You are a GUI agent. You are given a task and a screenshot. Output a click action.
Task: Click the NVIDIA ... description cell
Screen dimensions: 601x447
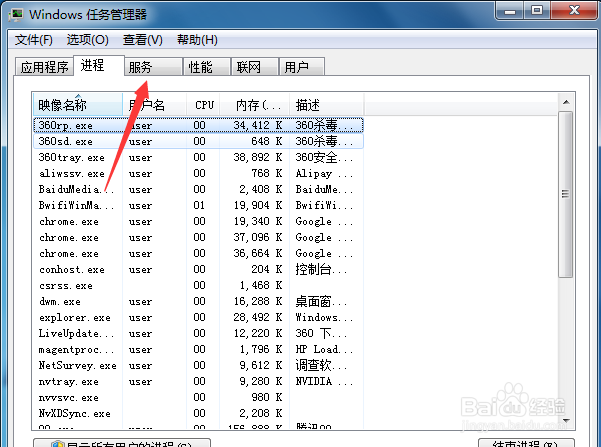pyautogui.click(x=324, y=381)
